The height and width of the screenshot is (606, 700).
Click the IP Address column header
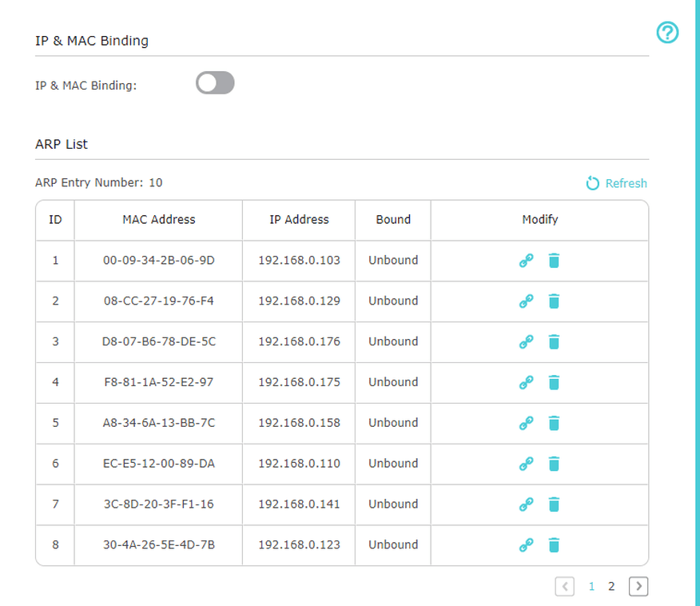(299, 219)
